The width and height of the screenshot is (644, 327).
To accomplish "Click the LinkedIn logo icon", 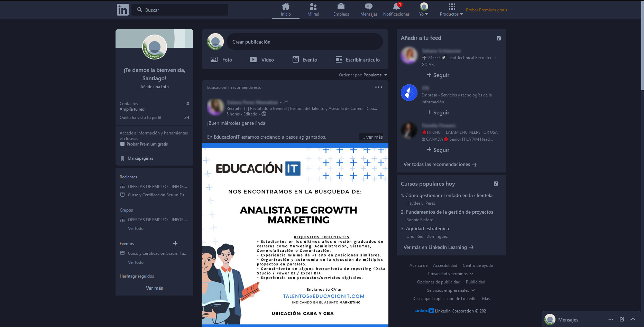I will tap(123, 10).
